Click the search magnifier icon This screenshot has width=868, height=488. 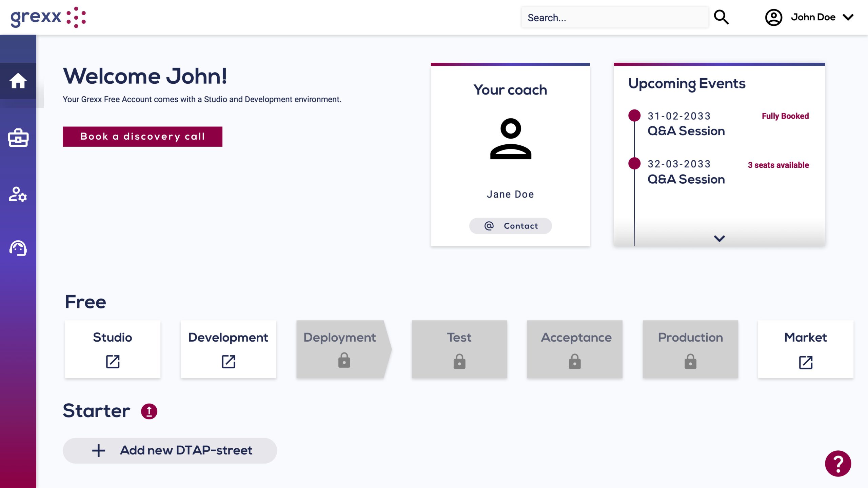coord(721,17)
